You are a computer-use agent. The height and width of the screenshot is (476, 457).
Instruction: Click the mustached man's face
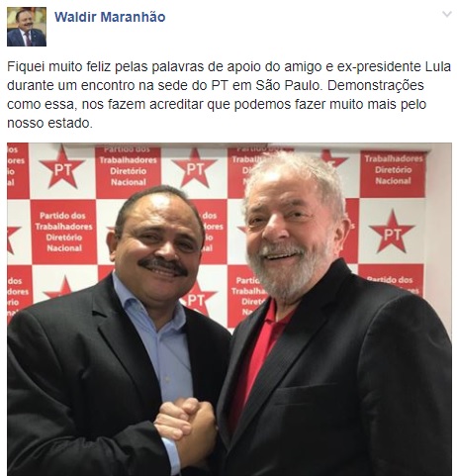click(x=157, y=243)
